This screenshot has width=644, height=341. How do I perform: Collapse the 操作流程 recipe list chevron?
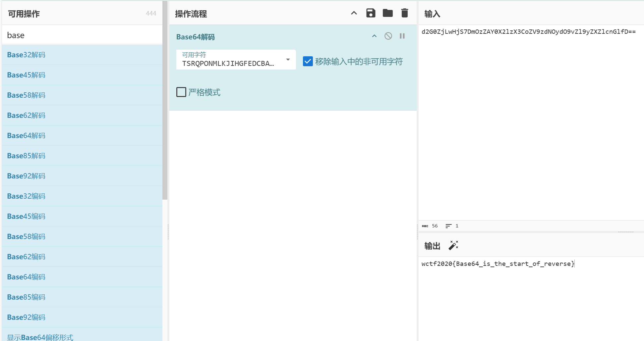354,13
